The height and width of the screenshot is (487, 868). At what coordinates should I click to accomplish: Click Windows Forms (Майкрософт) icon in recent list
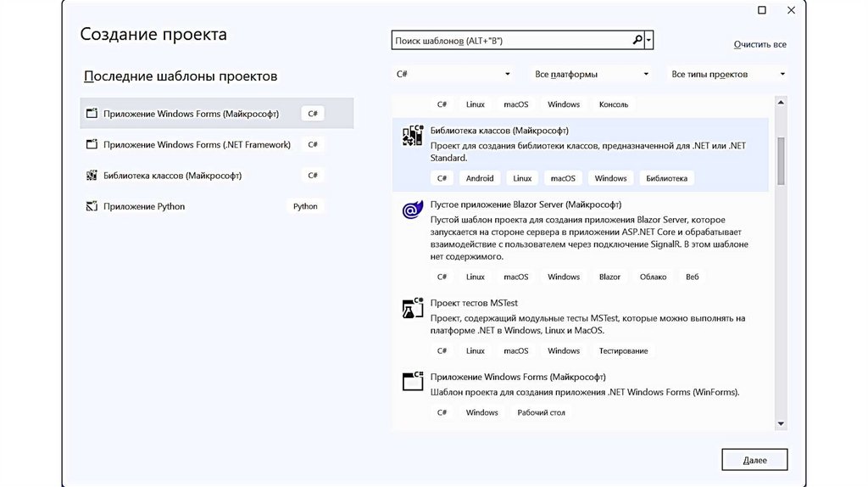92,113
